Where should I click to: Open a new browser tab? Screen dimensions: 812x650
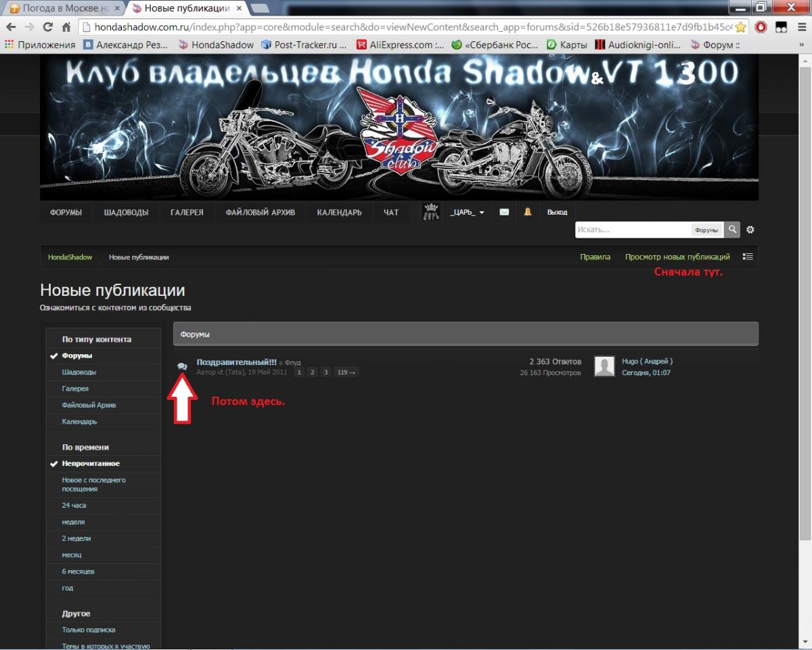pyautogui.click(x=261, y=9)
